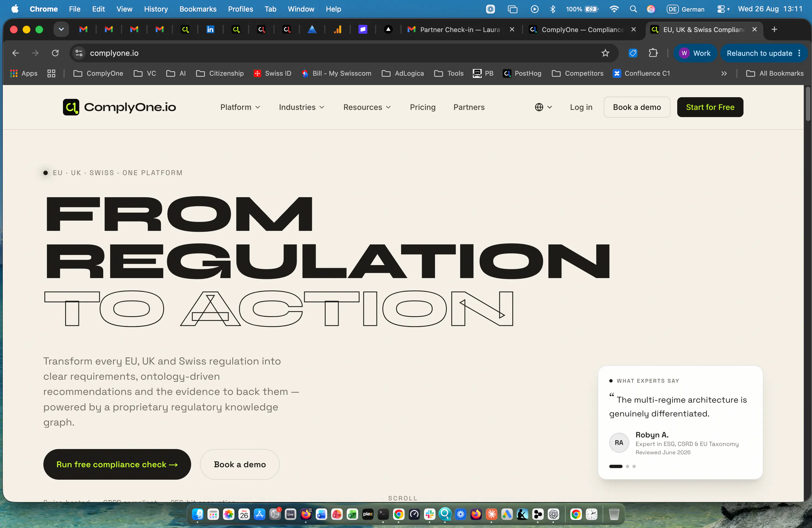Open the Trash in the Dock

click(x=614, y=514)
